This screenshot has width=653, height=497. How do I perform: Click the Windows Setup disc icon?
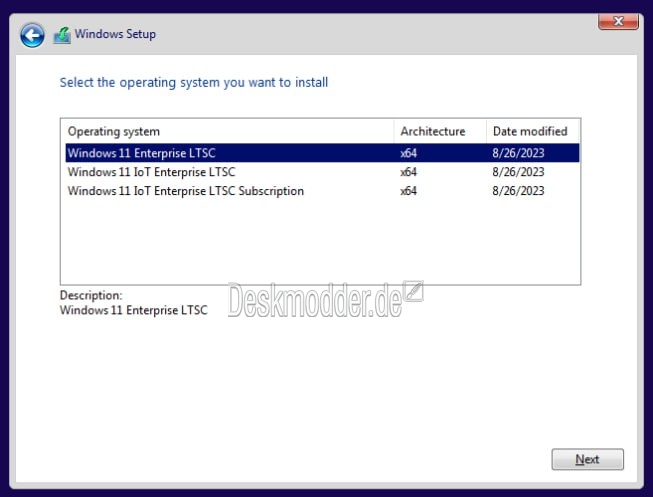click(62, 35)
